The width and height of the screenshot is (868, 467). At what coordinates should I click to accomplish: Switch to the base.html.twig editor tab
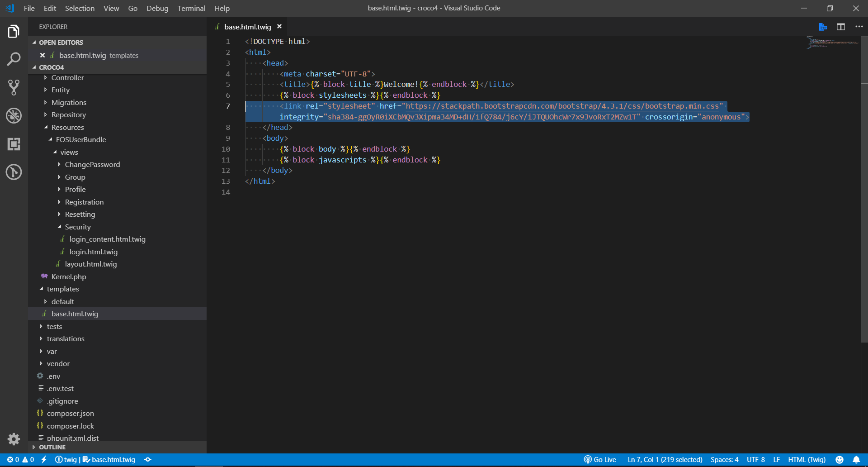(x=247, y=27)
